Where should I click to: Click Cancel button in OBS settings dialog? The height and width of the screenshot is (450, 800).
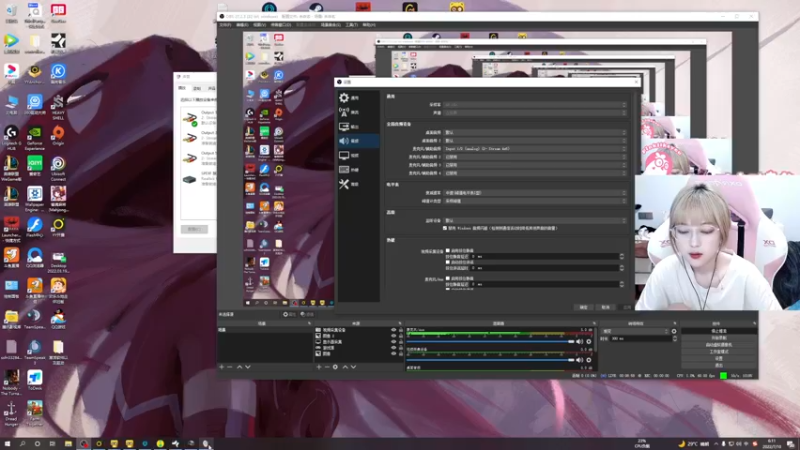[605, 307]
